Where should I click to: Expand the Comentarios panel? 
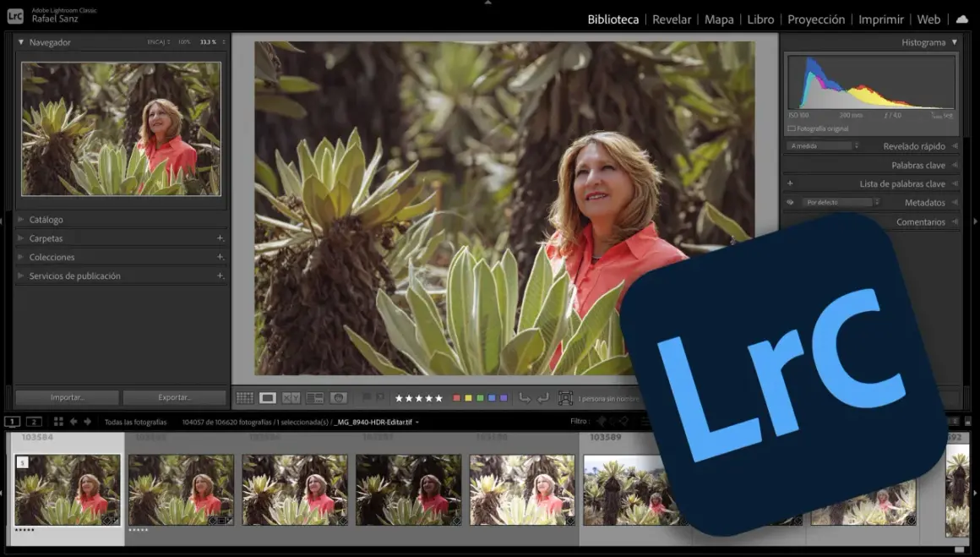tap(955, 222)
